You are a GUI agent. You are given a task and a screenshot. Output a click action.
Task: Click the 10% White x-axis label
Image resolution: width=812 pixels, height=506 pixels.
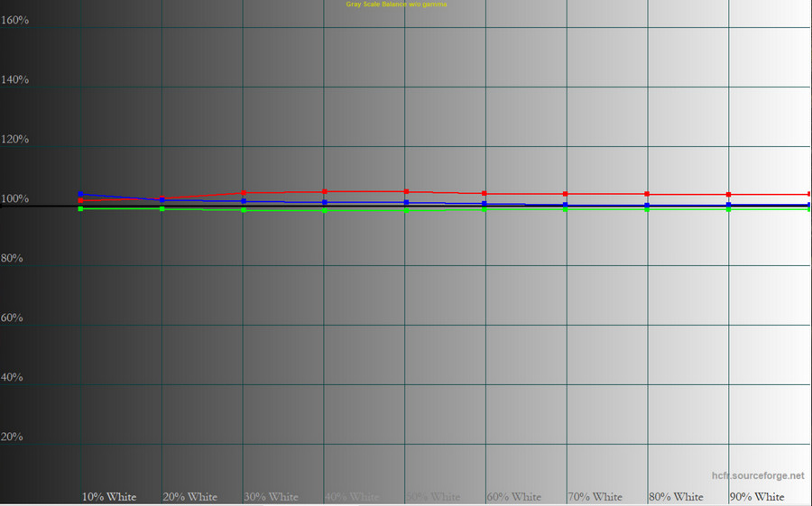[109, 497]
